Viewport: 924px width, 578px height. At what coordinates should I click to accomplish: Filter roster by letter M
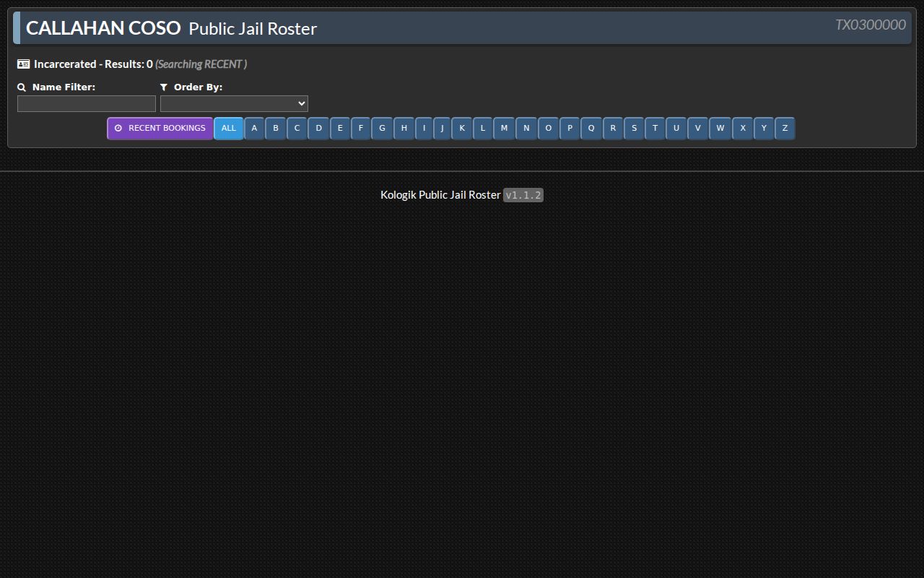[x=504, y=129]
